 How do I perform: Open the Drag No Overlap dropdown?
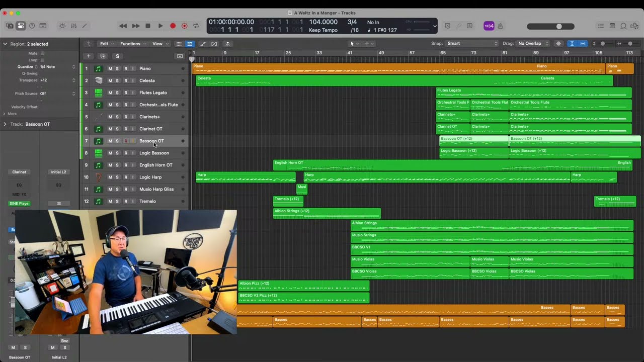[x=533, y=44]
